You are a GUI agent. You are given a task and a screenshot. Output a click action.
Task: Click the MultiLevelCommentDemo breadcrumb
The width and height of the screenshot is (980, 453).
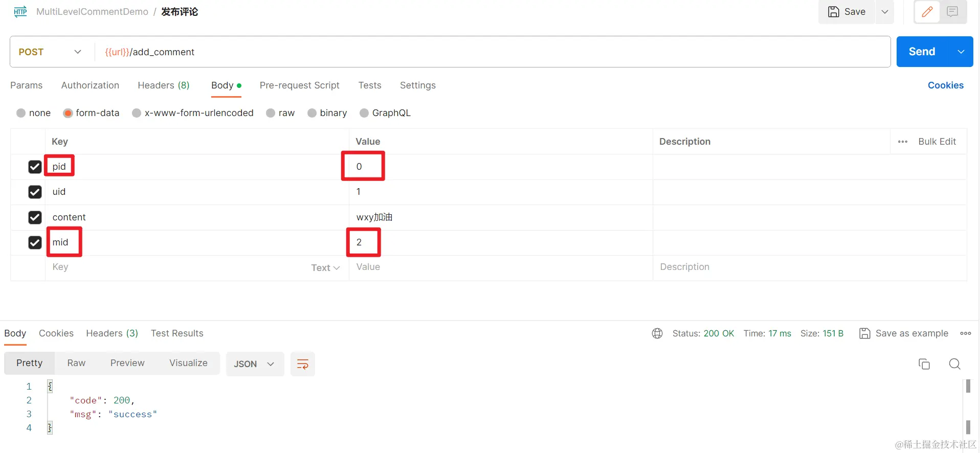92,12
